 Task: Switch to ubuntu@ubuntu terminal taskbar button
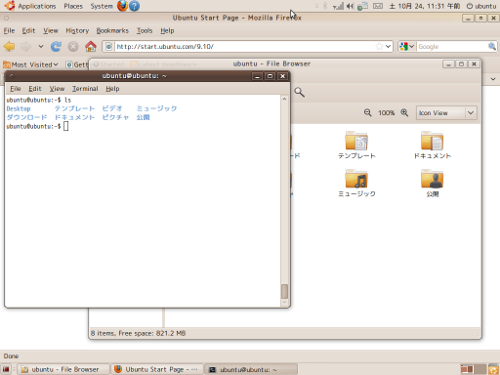coord(251,369)
